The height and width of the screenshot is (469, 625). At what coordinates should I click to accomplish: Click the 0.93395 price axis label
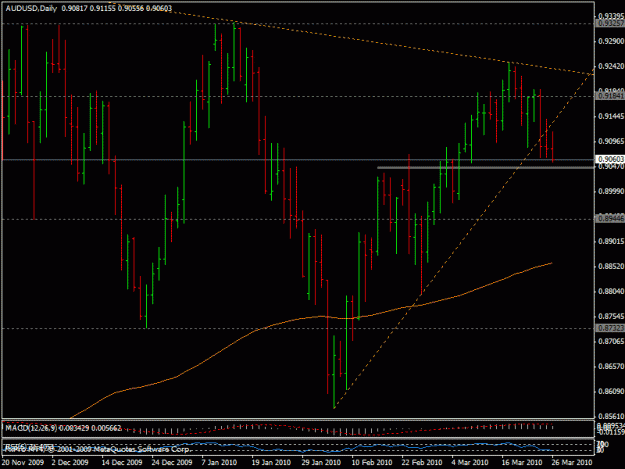(x=611, y=16)
